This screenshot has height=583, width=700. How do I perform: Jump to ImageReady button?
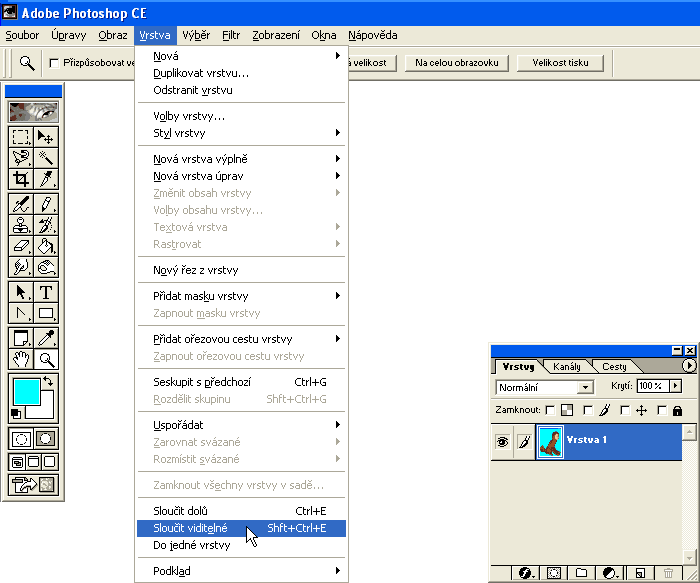click(x=33, y=485)
